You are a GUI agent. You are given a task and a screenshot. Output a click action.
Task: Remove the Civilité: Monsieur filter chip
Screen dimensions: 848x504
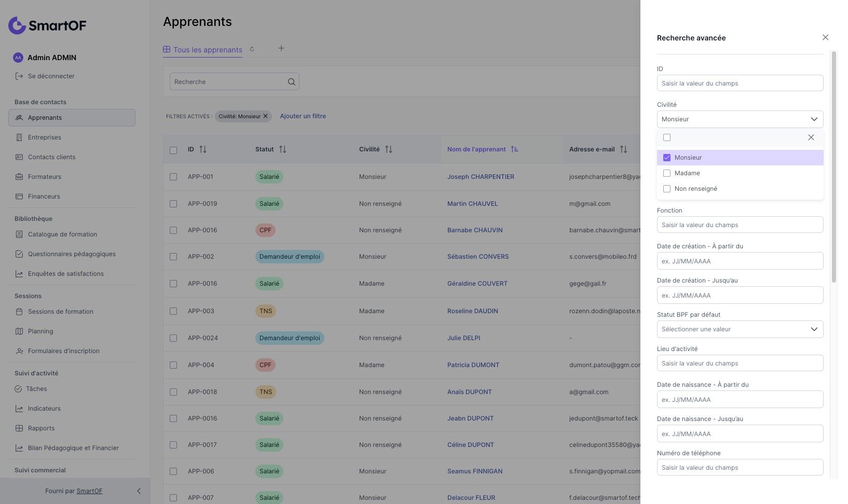point(265,116)
